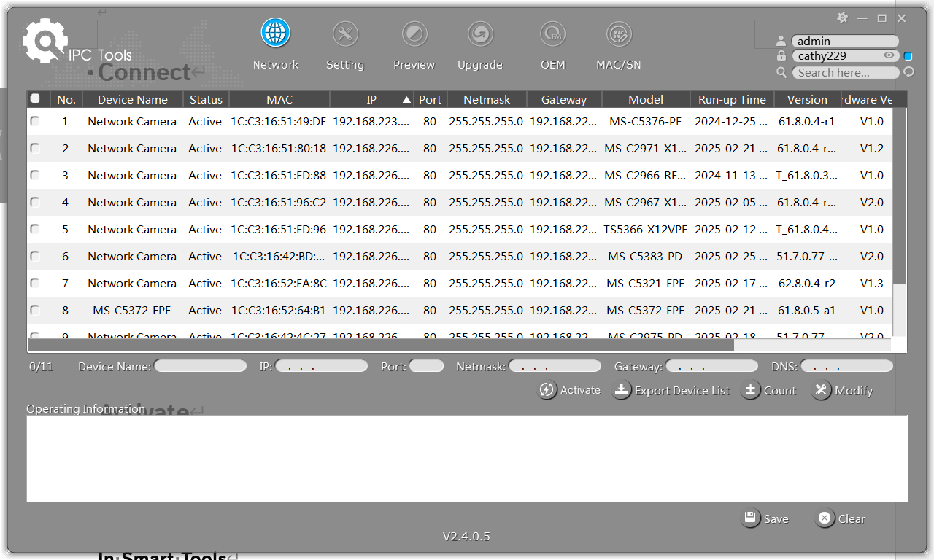Check the select-all checkbox in table header

35,98
